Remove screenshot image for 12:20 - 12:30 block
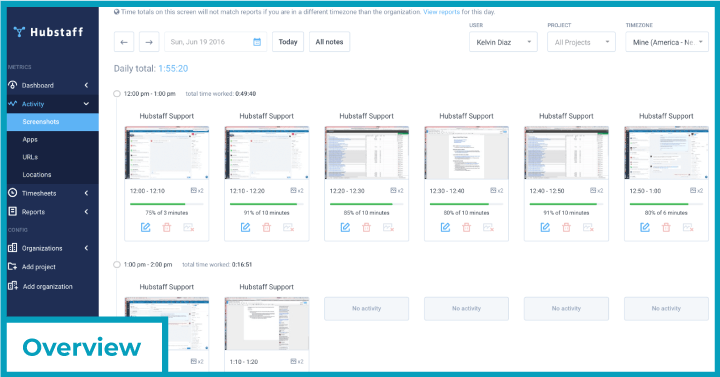This screenshot has width=720, height=377. (x=388, y=227)
